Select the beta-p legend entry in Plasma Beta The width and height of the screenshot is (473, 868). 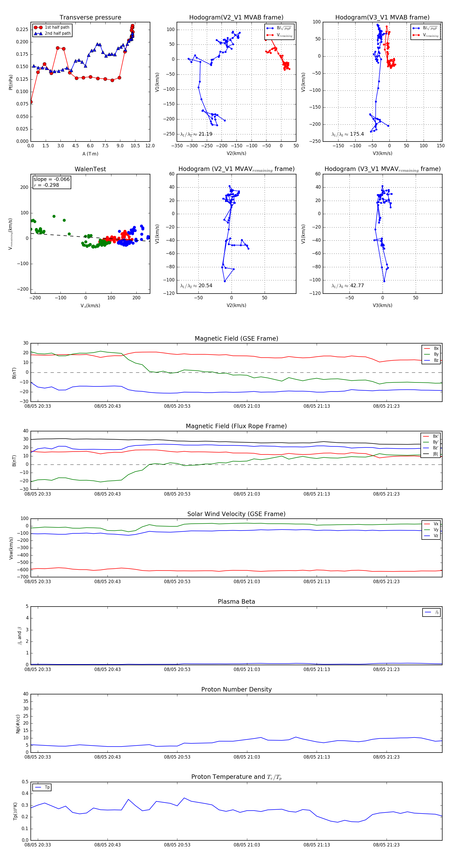coord(431,612)
